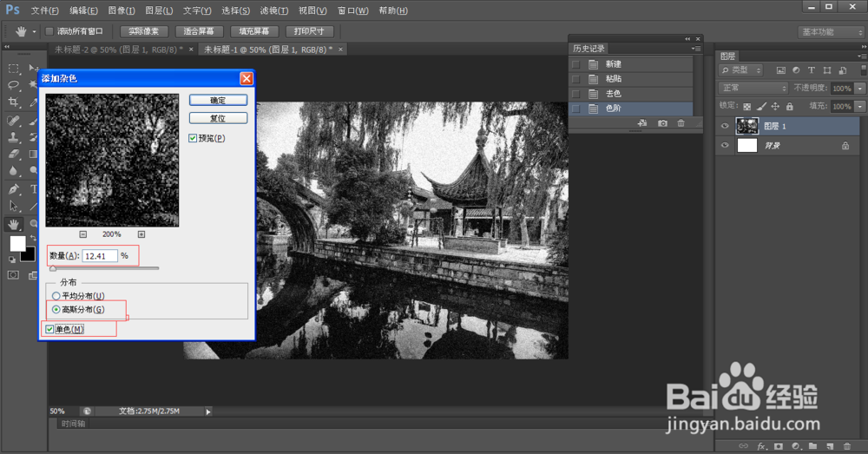Select 平均分布 uniform distribution

56,296
